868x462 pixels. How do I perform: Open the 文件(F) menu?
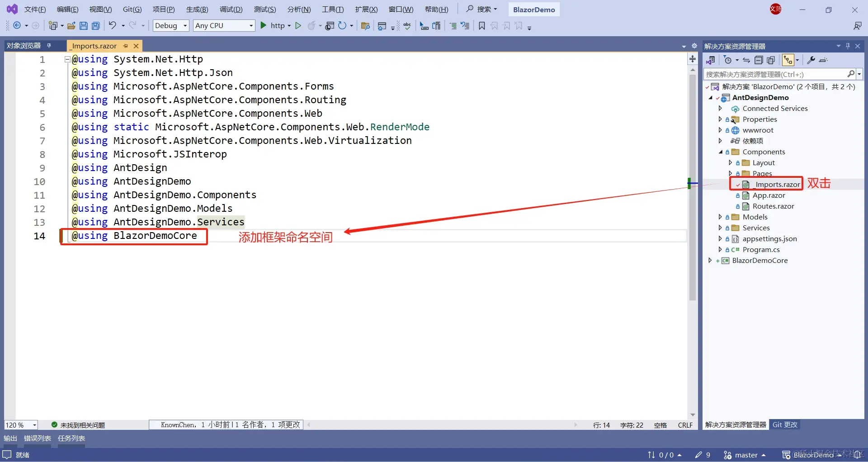pos(35,10)
